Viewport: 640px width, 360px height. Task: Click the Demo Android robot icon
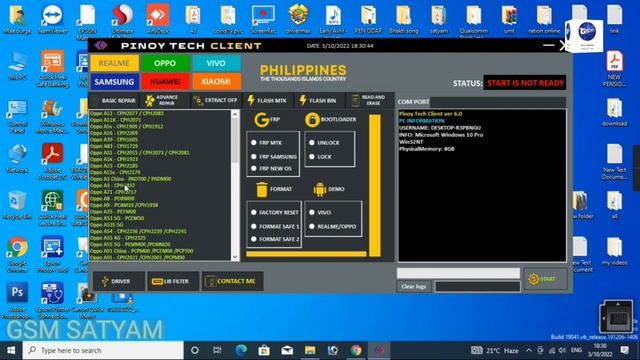coord(320,189)
